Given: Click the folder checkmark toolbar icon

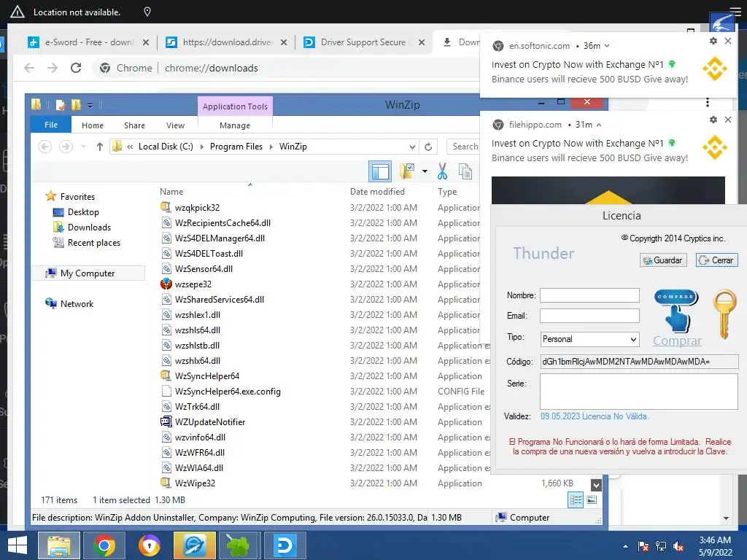Looking at the screenshot, I should (407, 171).
